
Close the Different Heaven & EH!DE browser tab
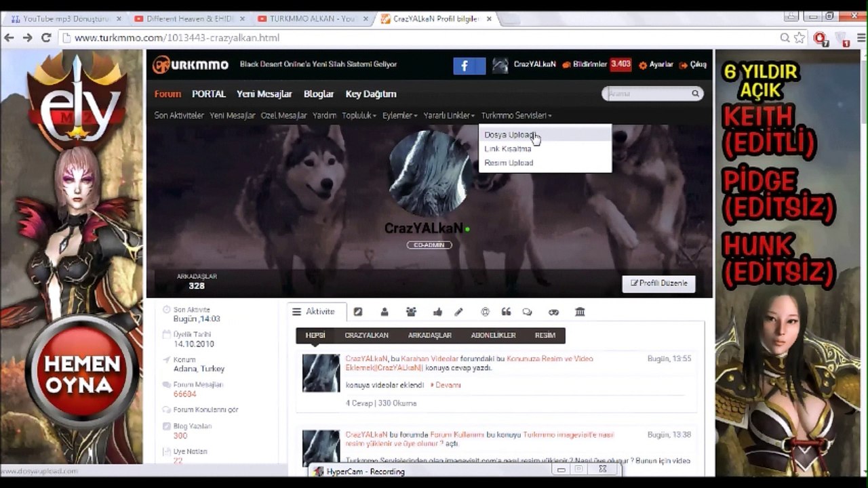241,19
